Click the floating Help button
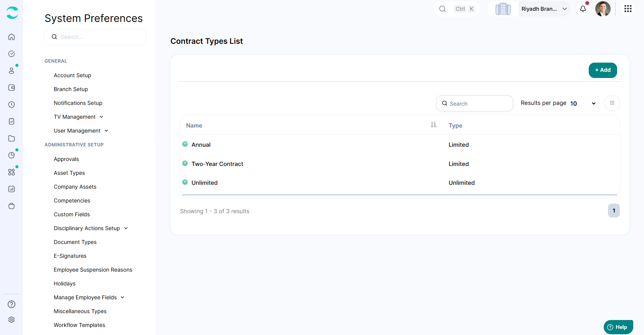The height and width of the screenshot is (335, 644). click(618, 327)
